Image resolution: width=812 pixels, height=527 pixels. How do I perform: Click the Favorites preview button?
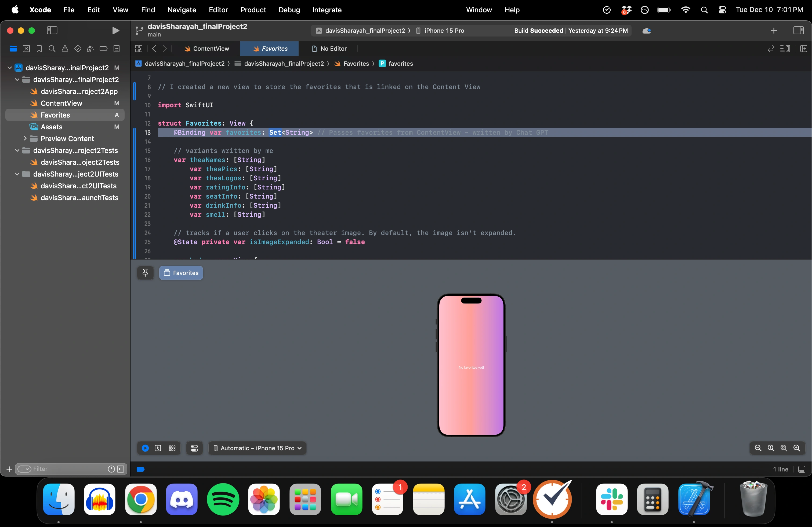click(181, 273)
